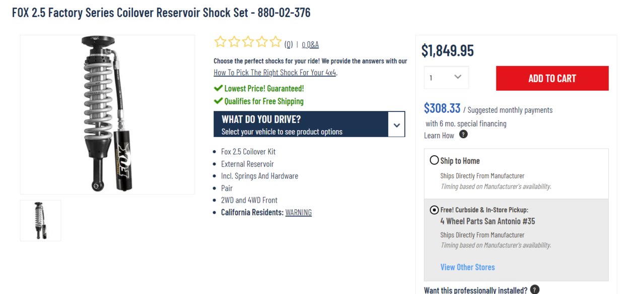Image resolution: width=644 pixels, height=294 pixels.
Task: Click the first rating star
Action: pos(220,42)
